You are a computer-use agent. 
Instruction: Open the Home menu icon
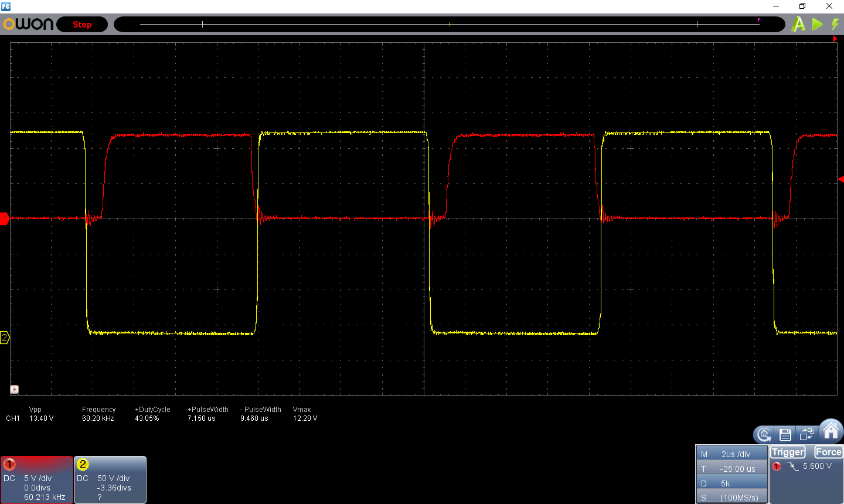(831, 431)
